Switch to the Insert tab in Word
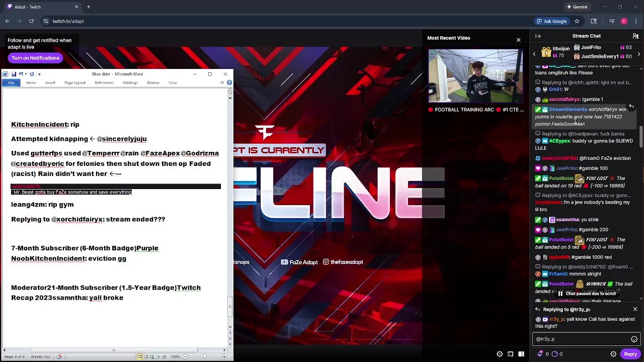Screen dimensions: 644x362 50,83
